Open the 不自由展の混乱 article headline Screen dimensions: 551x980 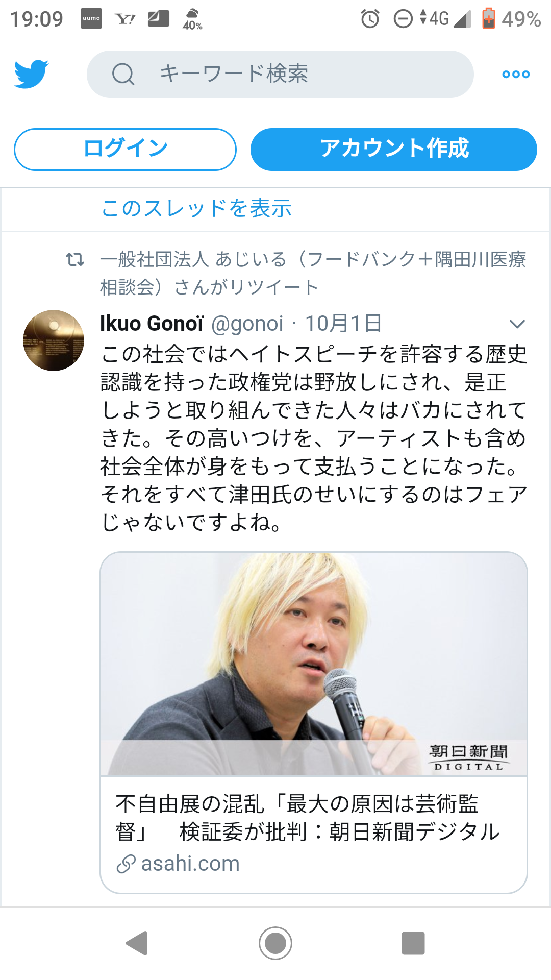308,818
